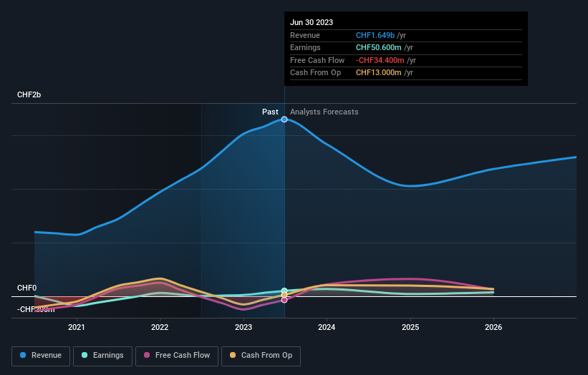Click the CHF50.600m earnings value

click(379, 47)
